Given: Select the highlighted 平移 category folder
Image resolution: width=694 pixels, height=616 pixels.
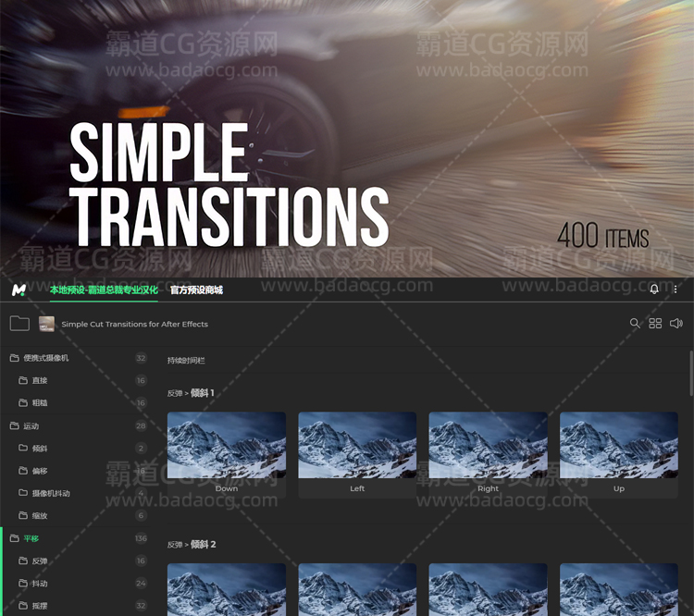Looking at the screenshot, I should point(31,538).
